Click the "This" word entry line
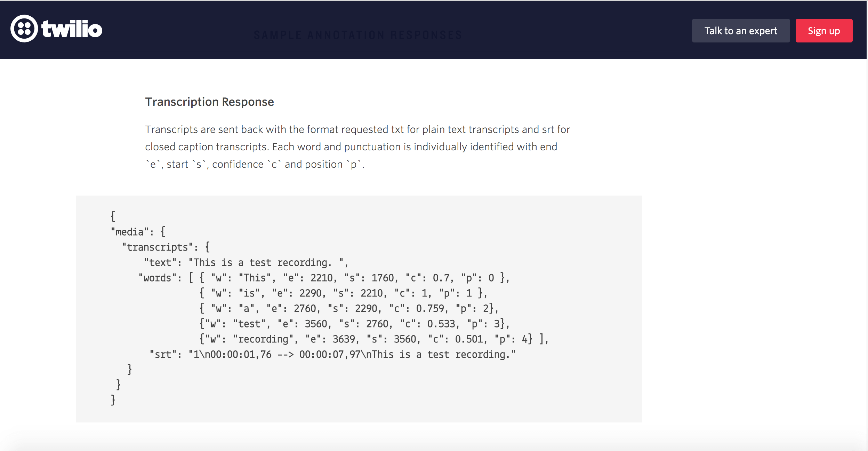The image size is (868, 451). click(x=355, y=278)
